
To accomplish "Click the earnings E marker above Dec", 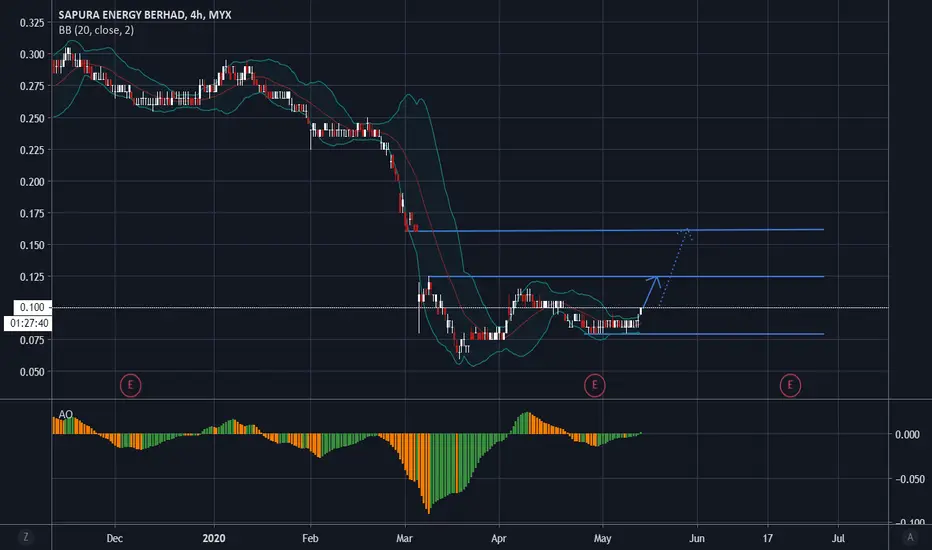I will (x=130, y=385).
